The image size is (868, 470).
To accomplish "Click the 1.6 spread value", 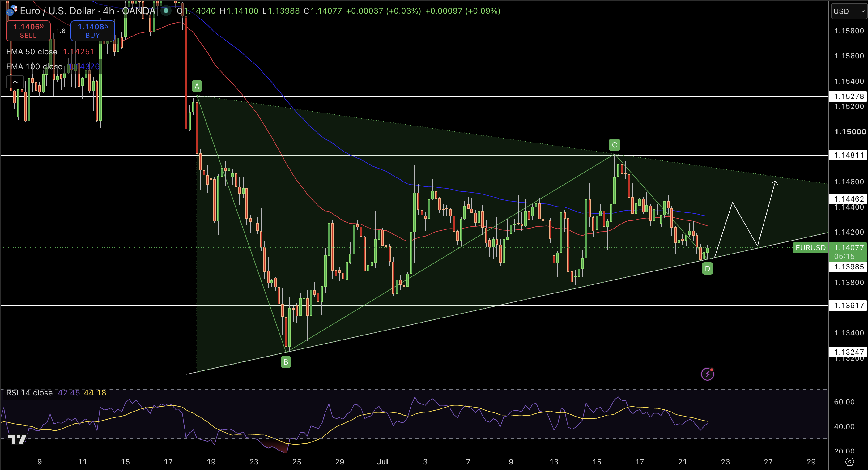I will tap(61, 31).
